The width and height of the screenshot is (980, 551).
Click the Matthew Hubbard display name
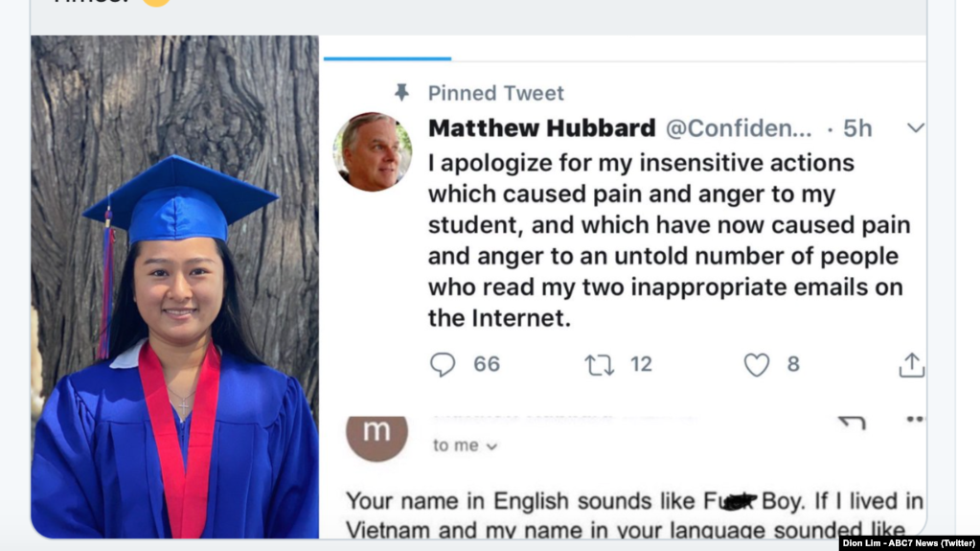pos(542,128)
